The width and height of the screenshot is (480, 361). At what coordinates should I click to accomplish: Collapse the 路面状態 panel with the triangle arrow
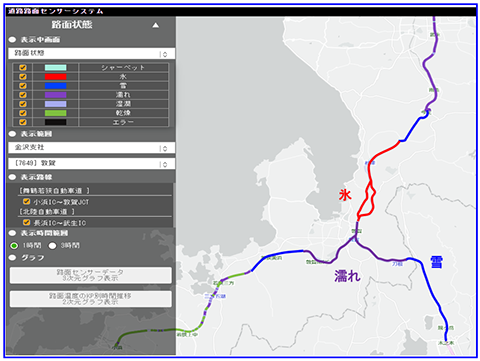tap(156, 25)
